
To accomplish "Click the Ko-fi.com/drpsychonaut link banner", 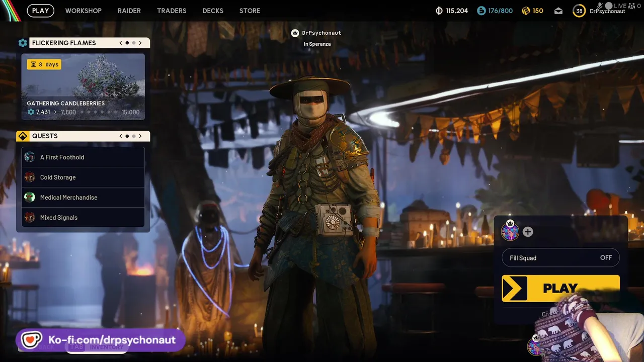I will (101, 340).
